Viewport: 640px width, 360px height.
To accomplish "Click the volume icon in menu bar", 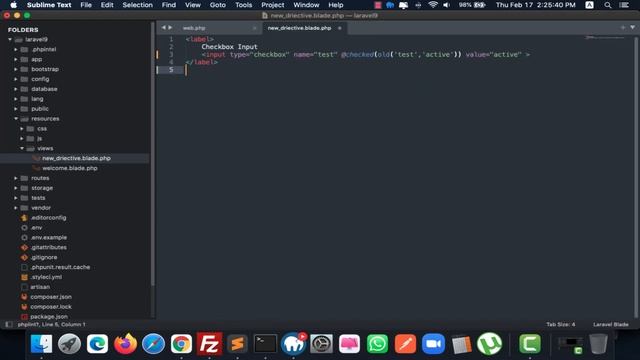I will [447, 5].
